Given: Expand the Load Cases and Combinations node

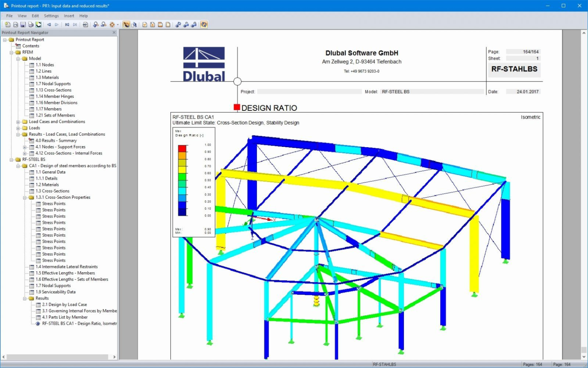Looking at the screenshot, I should [18, 121].
